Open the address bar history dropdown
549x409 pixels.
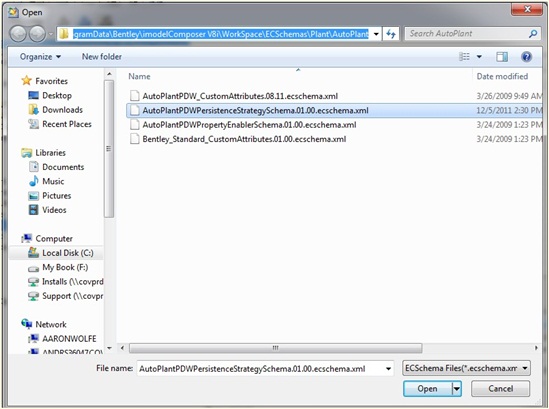click(x=376, y=34)
